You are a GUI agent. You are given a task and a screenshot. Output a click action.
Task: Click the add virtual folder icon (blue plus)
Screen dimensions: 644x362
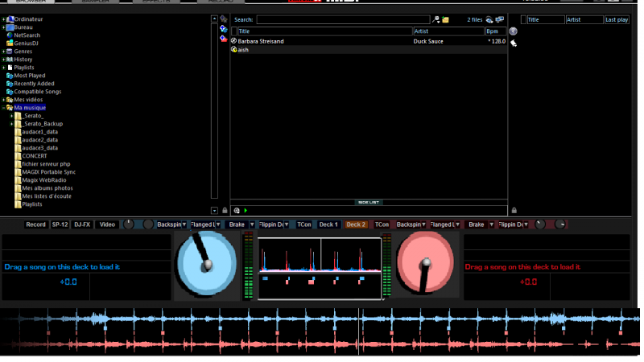pyautogui.click(x=223, y=28)
